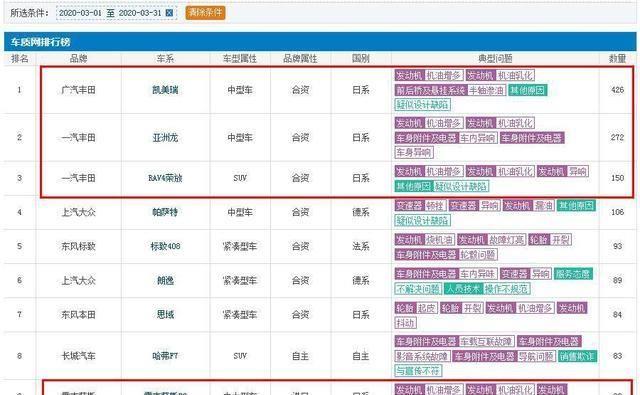Click the 故障灯亮 tag in the 标致408 row
Screen dimensions: 640x395
(507, 240)
